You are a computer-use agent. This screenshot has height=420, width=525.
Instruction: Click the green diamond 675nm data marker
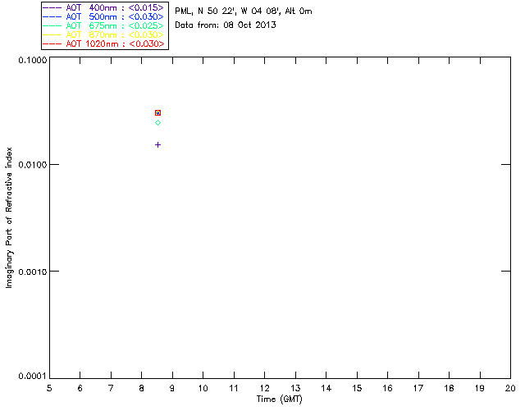tap(157, 122)
